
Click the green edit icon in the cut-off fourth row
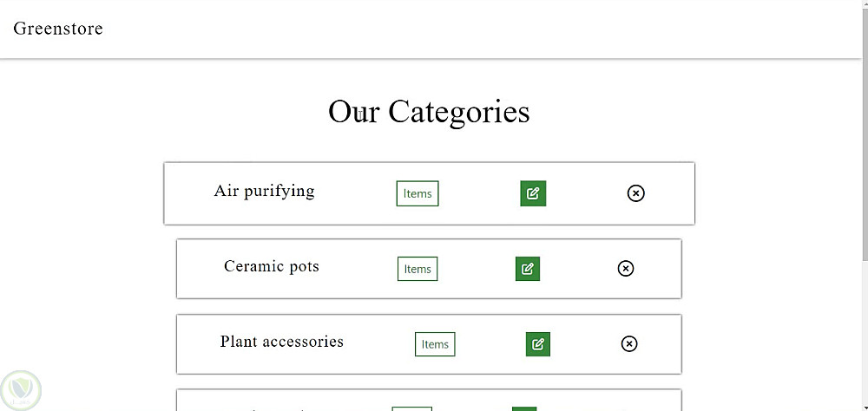click(x=524, y=408)
